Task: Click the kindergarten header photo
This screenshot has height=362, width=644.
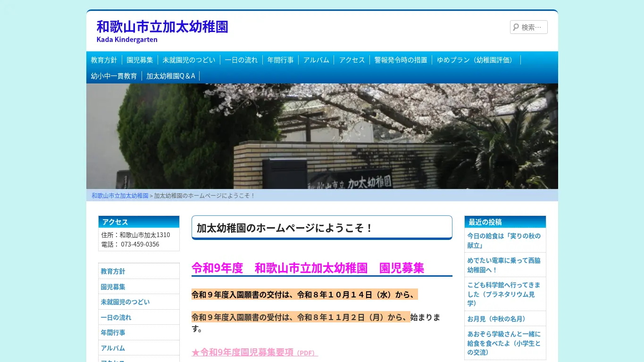Action: coord(322,136)
